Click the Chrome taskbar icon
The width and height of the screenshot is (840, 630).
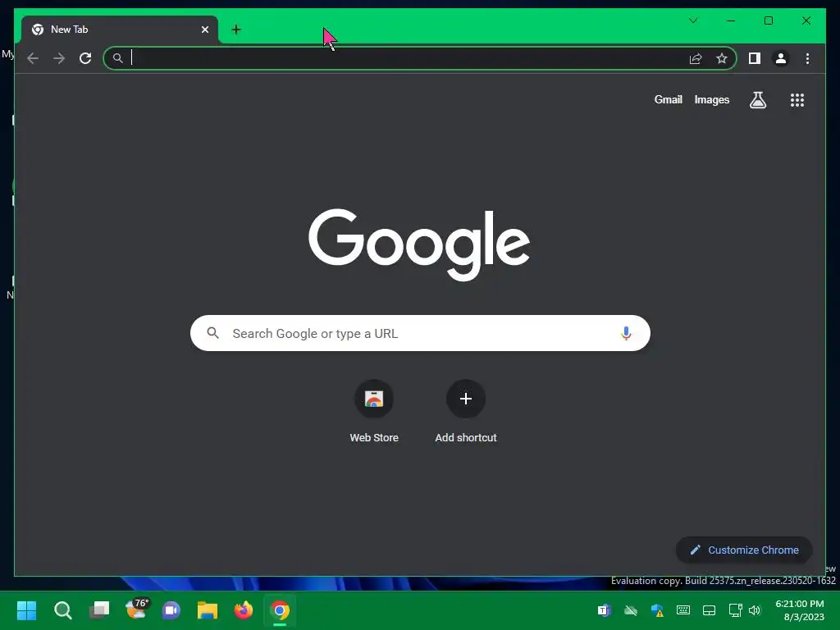point(280,610)
